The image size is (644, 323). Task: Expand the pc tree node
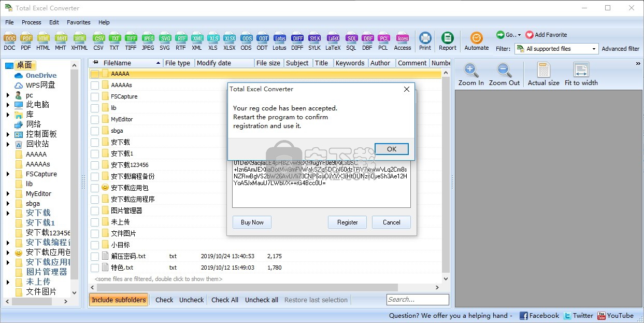click(x=8, y=95)
